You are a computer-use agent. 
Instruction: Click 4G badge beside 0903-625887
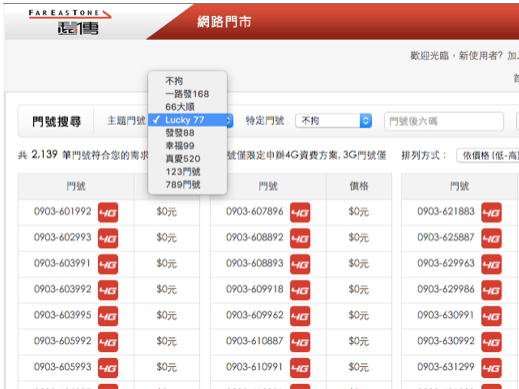(x=491, y=238)
